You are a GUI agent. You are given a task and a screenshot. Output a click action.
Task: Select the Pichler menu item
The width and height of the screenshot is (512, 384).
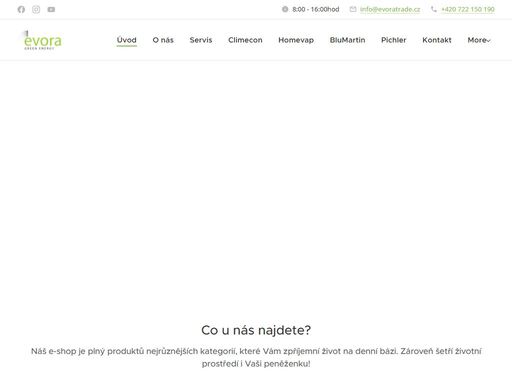394,40
